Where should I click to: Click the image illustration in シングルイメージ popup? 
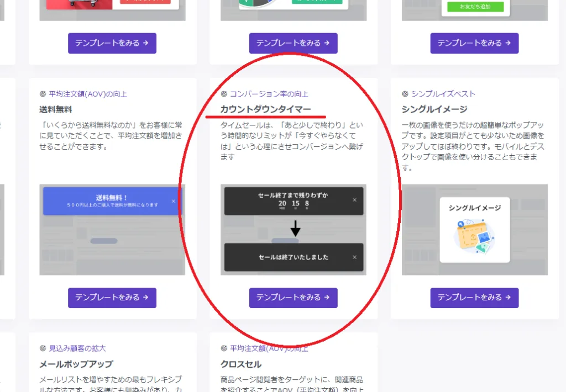pos(474,236)
